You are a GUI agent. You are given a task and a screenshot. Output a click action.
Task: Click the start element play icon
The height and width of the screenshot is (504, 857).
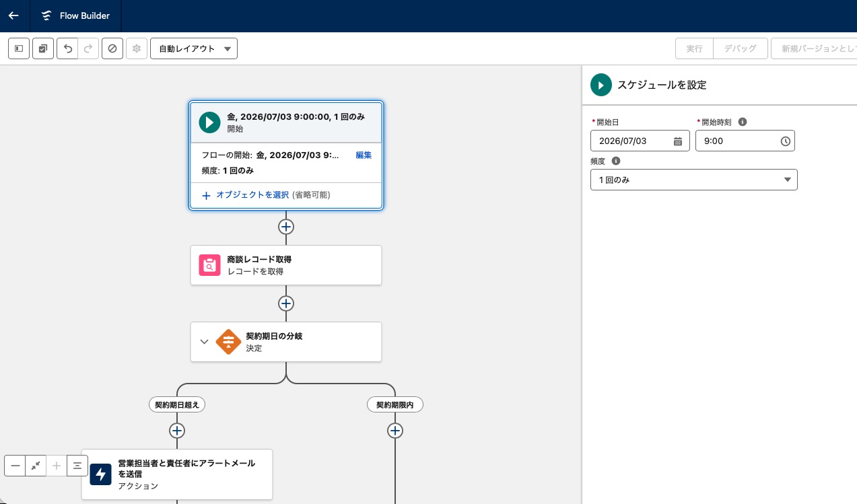(209, 122)
